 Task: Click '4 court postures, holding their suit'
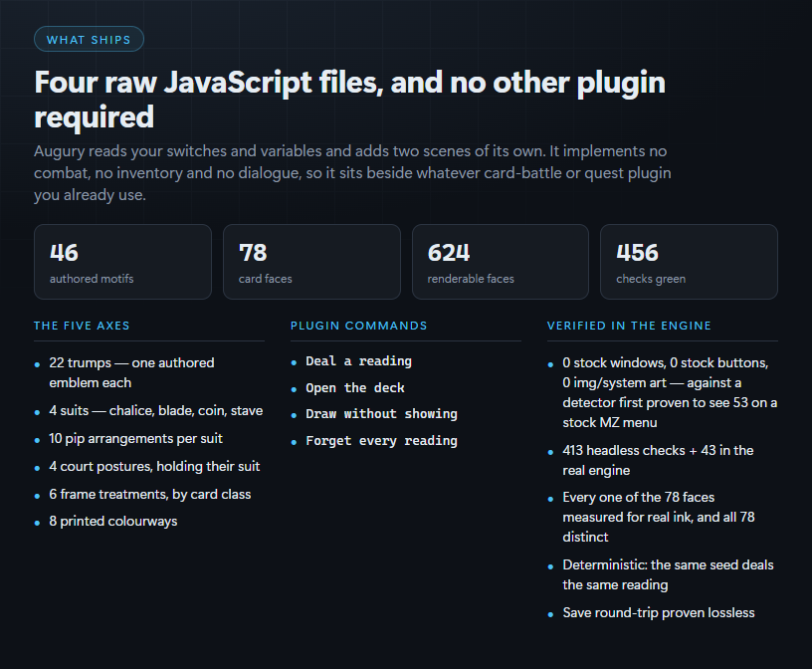point(154,466)
